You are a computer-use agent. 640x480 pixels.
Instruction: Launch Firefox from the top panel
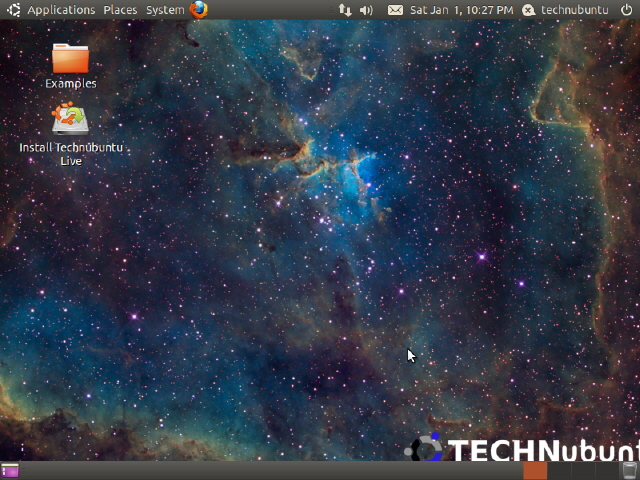click(x=199, y=10)
